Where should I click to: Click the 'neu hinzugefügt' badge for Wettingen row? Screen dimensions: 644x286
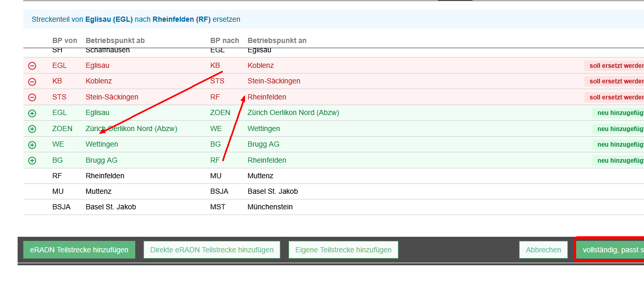pos(619,145)
